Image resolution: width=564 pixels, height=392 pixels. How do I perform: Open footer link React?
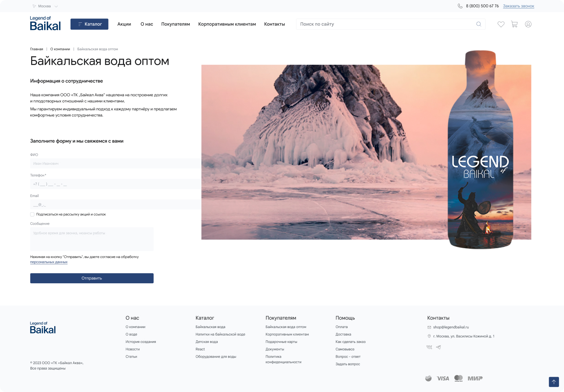(x=200, y=349)
